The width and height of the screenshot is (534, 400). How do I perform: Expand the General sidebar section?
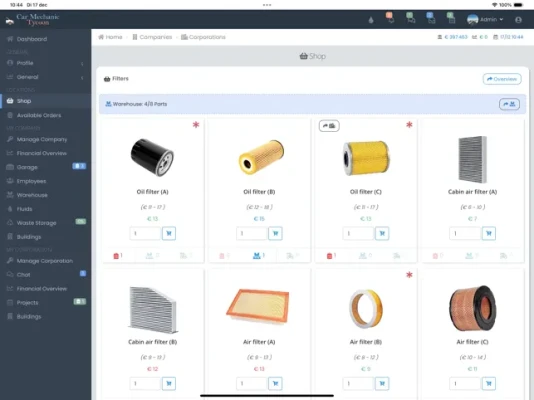[x=46, y=77]
